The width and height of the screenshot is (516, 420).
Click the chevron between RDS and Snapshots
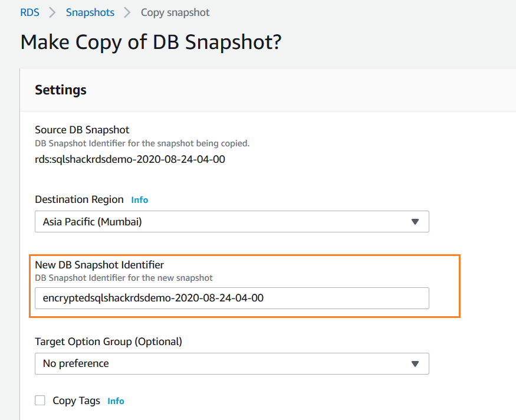(52, 12)
